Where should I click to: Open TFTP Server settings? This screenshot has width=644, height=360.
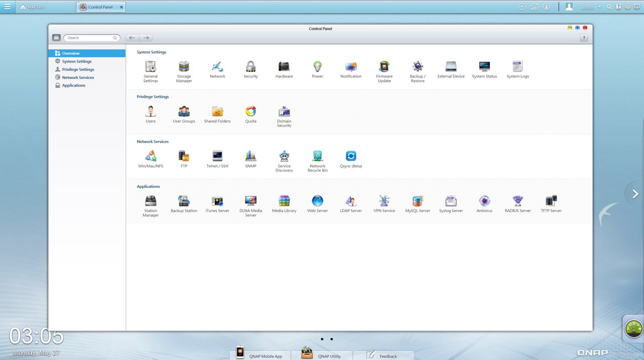551,203
